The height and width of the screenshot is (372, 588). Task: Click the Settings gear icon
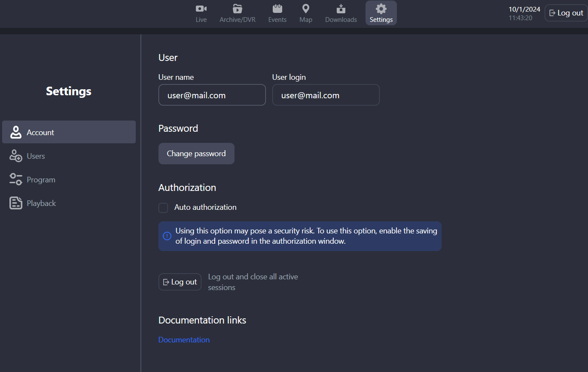[381, 9]
